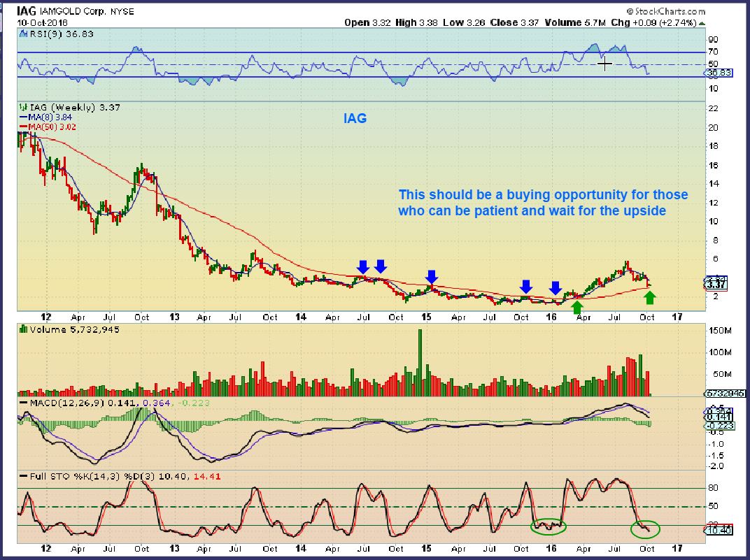Screen dimensions: 750x560
Task: Click the 150M volume axis label
Action: coord(720,331)
